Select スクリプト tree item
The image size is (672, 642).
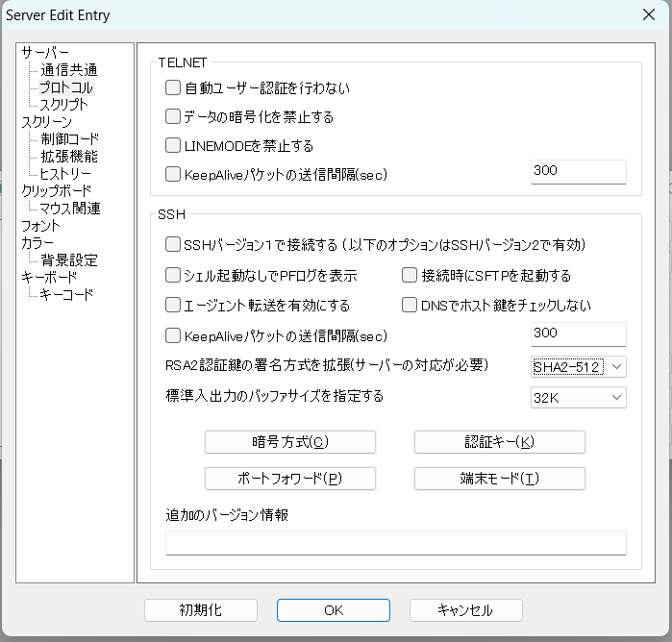coord(63,105)
